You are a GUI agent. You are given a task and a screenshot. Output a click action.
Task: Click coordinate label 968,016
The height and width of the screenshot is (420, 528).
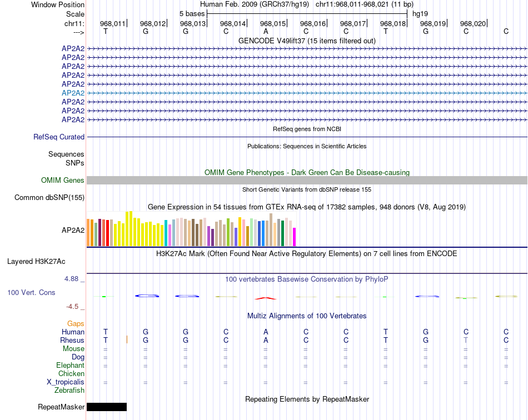click(x=313, y=23)
